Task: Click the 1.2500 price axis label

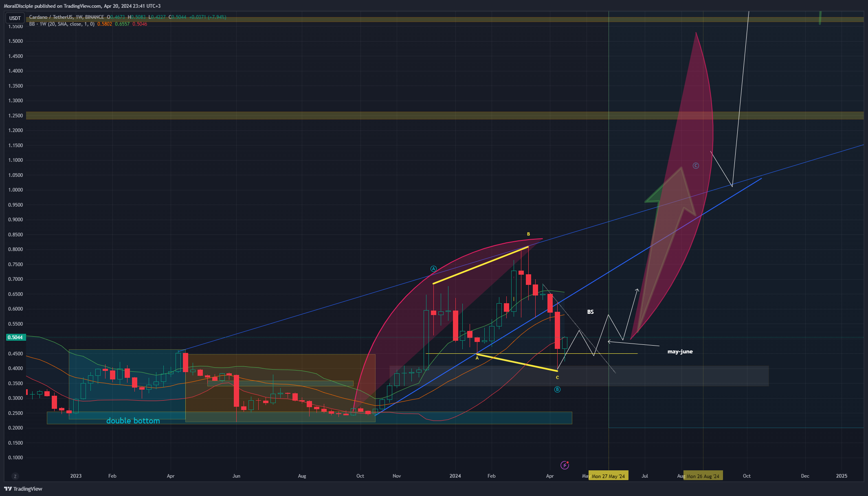Action: coord(15,116)
